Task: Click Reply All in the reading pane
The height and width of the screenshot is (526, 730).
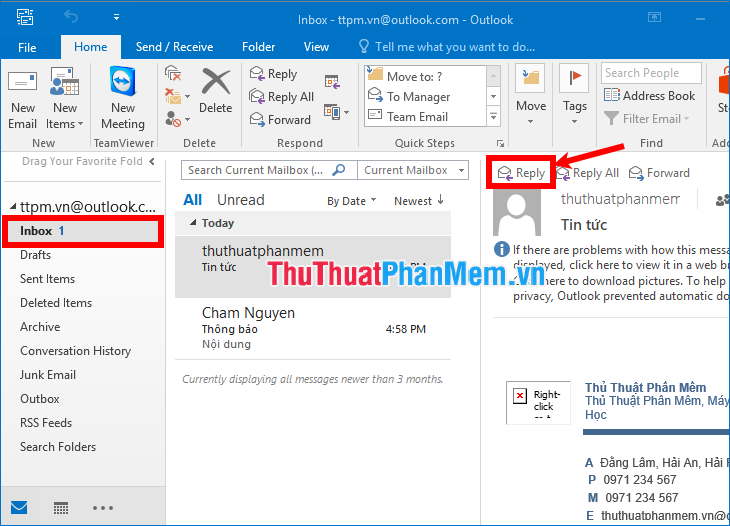Action: [x=588, y=173]
